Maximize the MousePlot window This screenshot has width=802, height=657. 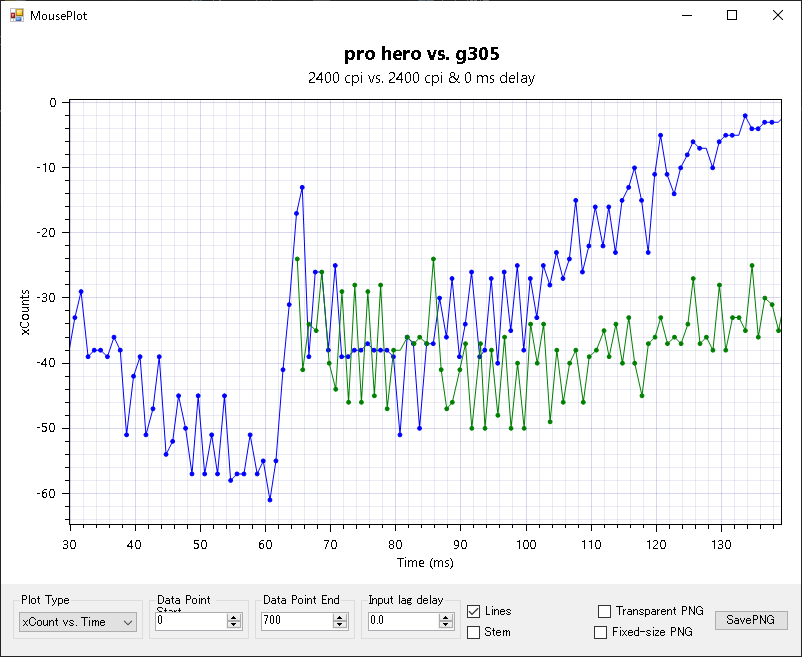(x=732, y=15)
